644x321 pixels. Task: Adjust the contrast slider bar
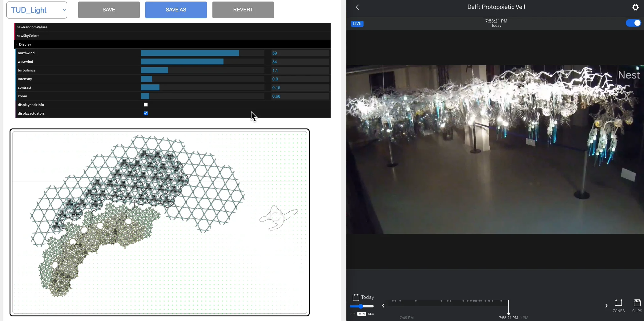pyautogui.click(x=203, y=87)
